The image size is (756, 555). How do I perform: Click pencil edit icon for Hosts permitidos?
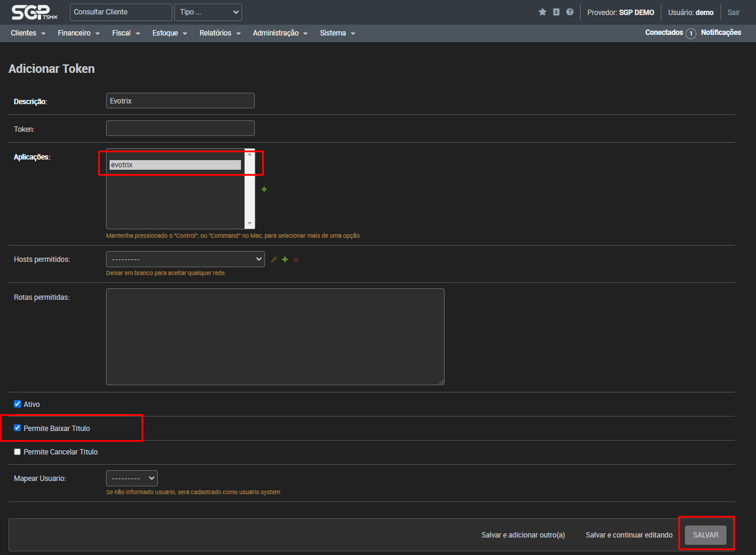point(274,259)
